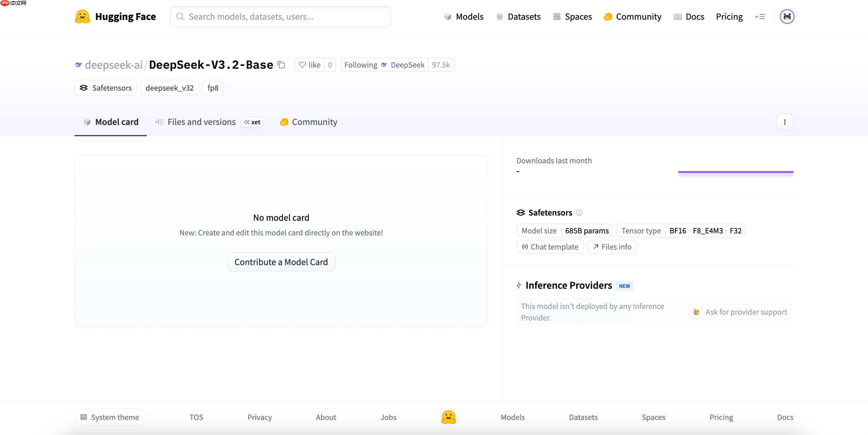868x435 pixels.
Task: Click the Safetensors info icon
Action: pyautogui.click(x=579, y=213)
